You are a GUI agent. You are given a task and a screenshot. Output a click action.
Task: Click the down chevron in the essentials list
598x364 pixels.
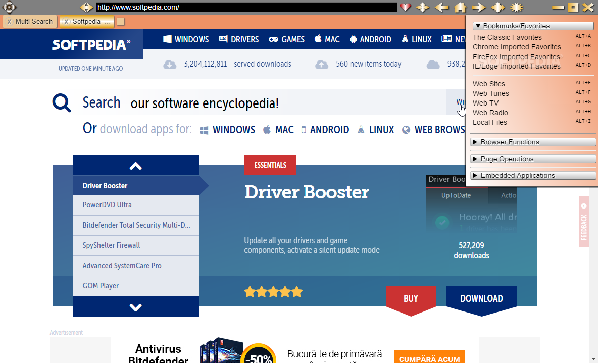point(136,307)
